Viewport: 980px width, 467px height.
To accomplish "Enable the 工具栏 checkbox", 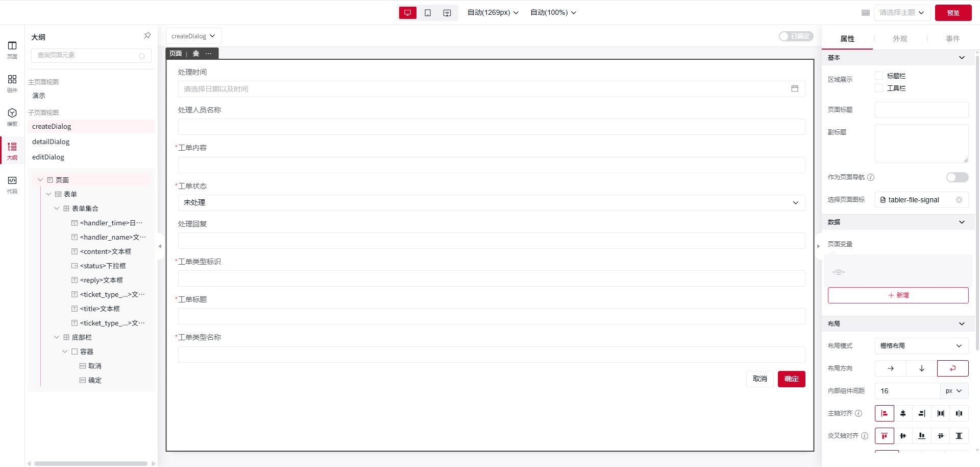I will (x=879, y=88).
